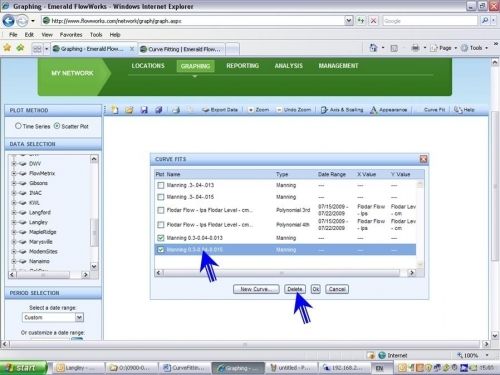The image size is (500, 375).
Task: Click the Windows Start button
Action: (23, 368)
